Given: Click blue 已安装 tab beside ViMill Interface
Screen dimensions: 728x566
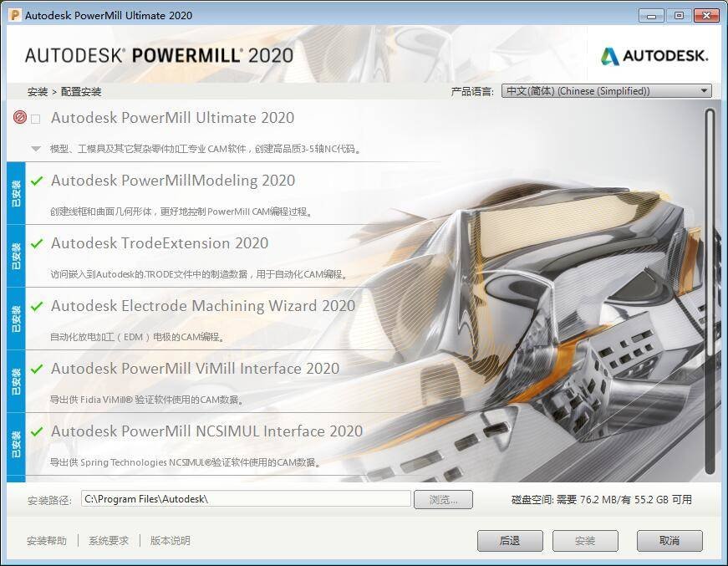Looking at the screenshot, I should (16, 382).
